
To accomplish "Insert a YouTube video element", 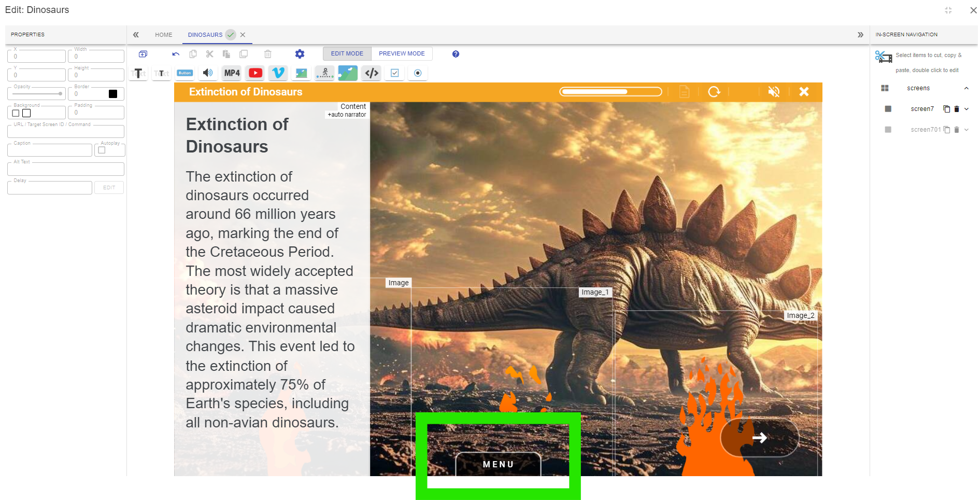I will point(255,73).
